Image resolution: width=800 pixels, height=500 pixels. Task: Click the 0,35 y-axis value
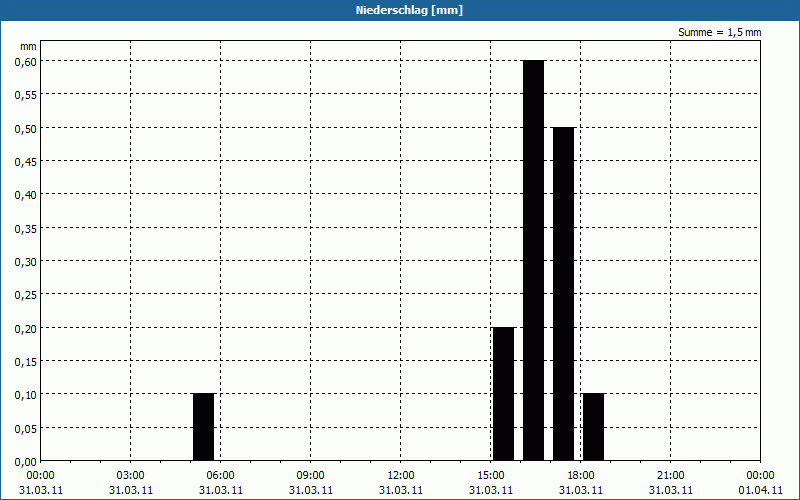pos(26,228)
